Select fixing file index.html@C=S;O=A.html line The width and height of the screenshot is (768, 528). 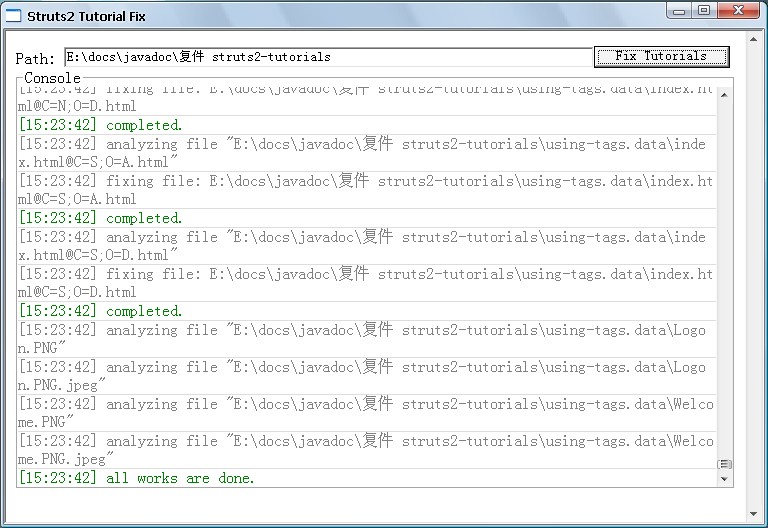367,190
